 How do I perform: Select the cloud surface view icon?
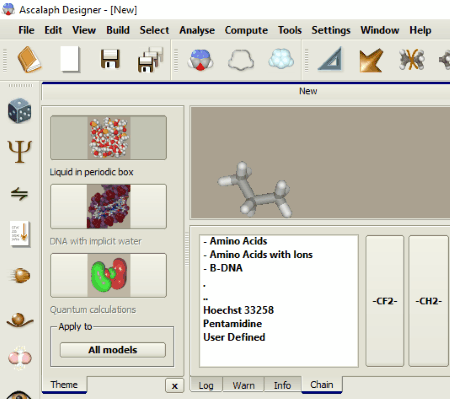[281, 59]
